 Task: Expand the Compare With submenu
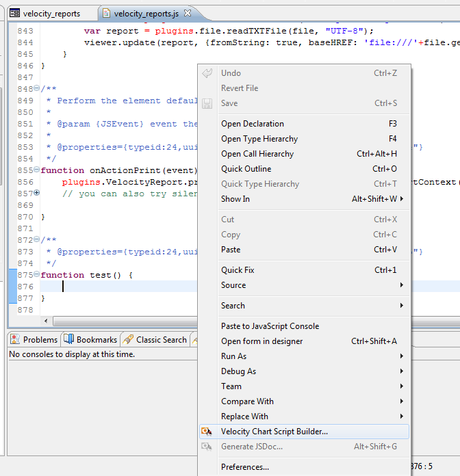(x=304, y=401)
